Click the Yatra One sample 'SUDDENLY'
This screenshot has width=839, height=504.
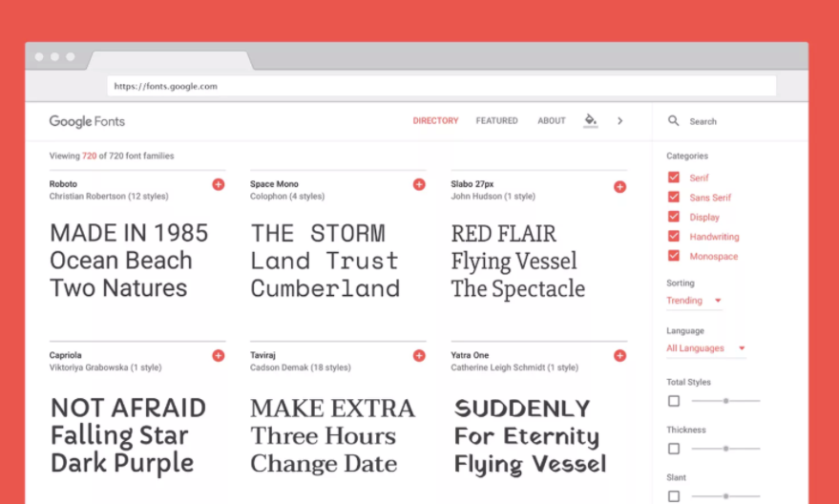(522, 409)
